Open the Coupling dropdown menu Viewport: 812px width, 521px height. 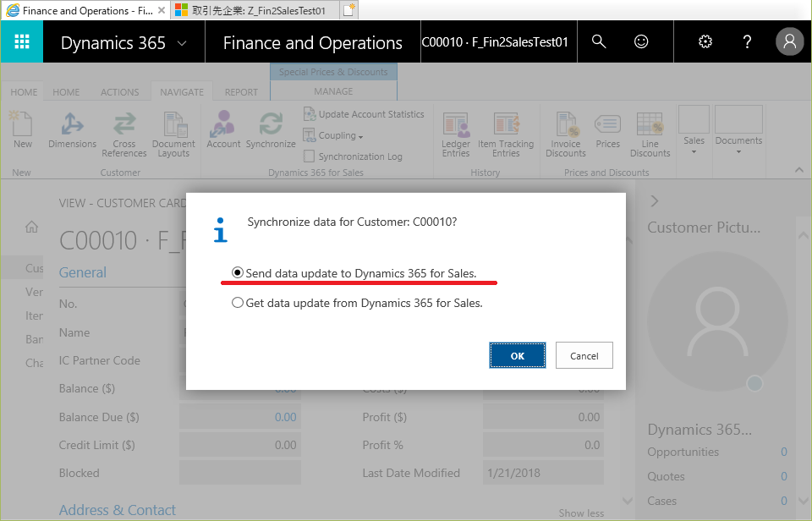[x=333, y=135]
